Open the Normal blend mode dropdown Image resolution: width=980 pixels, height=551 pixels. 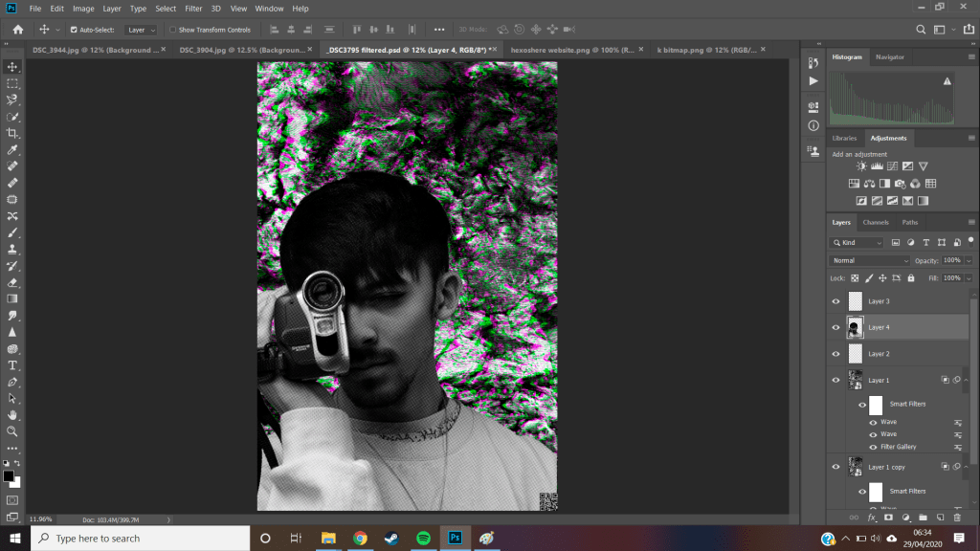pyautogui.click(x=870, y=260)
